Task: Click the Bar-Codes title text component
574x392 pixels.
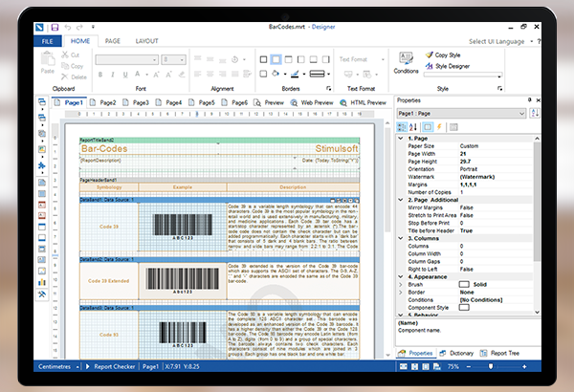Action: 104,148
